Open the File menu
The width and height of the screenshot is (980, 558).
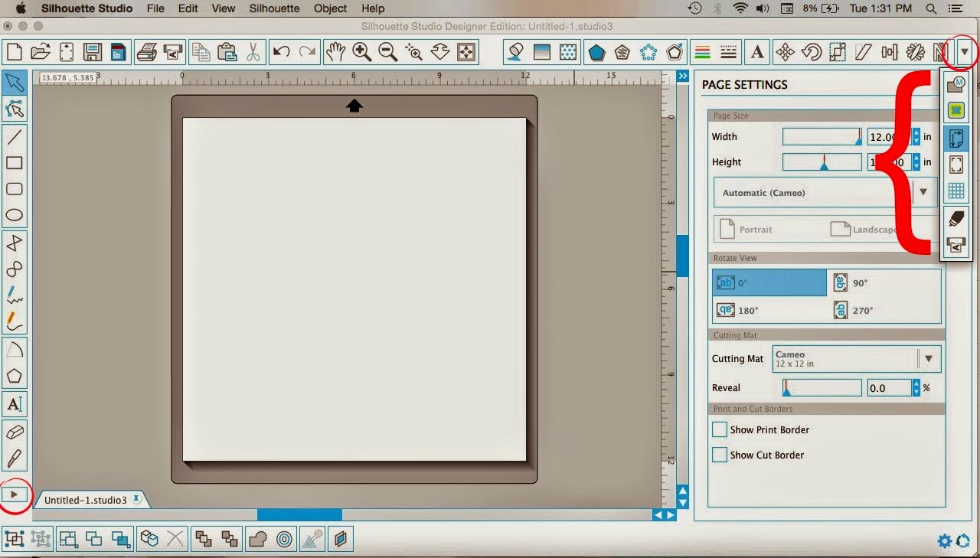pyautogui.click(x=155, y=8)
